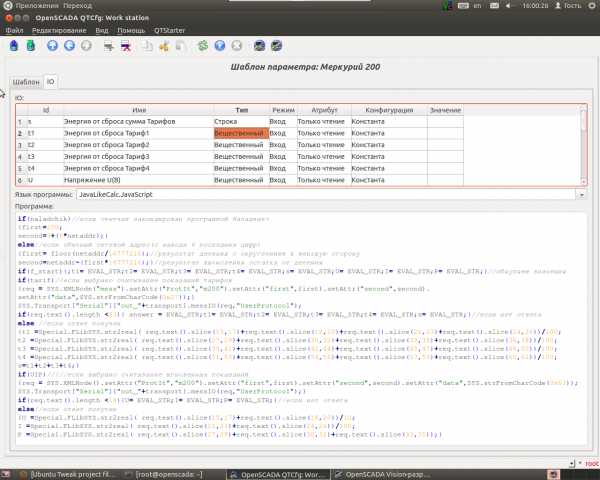This screenshot has height=480, width=600.
Task: Click the IO table vertical scrollbar
Action: coord(584,145)
